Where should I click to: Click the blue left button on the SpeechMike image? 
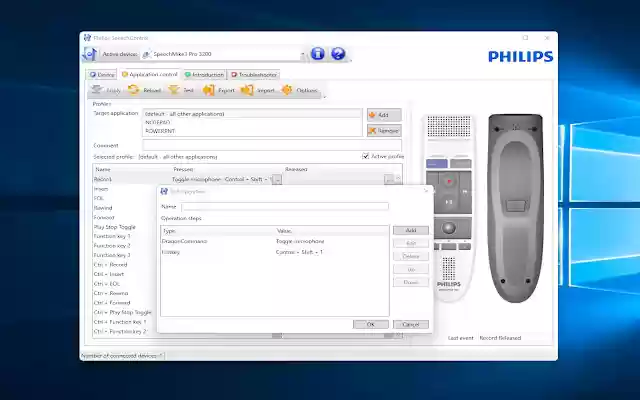[x=437, y=164]
